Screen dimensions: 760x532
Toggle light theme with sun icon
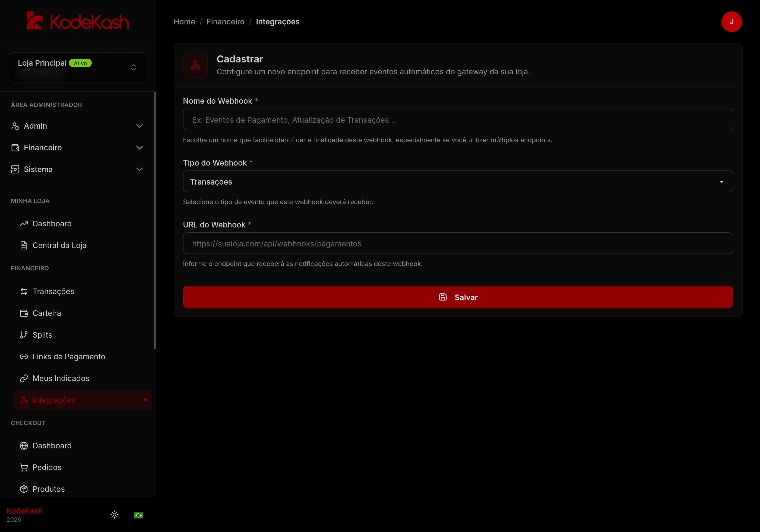(x=115, y=515)
